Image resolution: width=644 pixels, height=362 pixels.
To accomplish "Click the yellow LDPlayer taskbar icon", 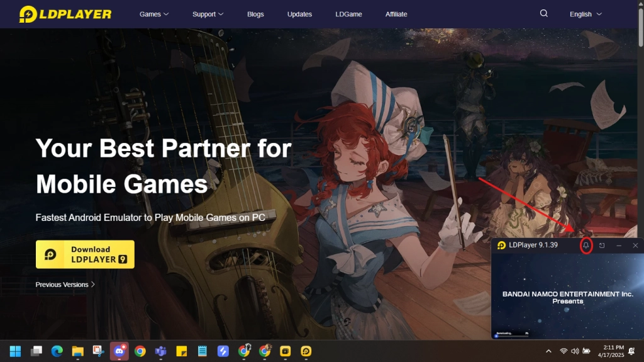I will pyautogui.click(x=306, y=351).
